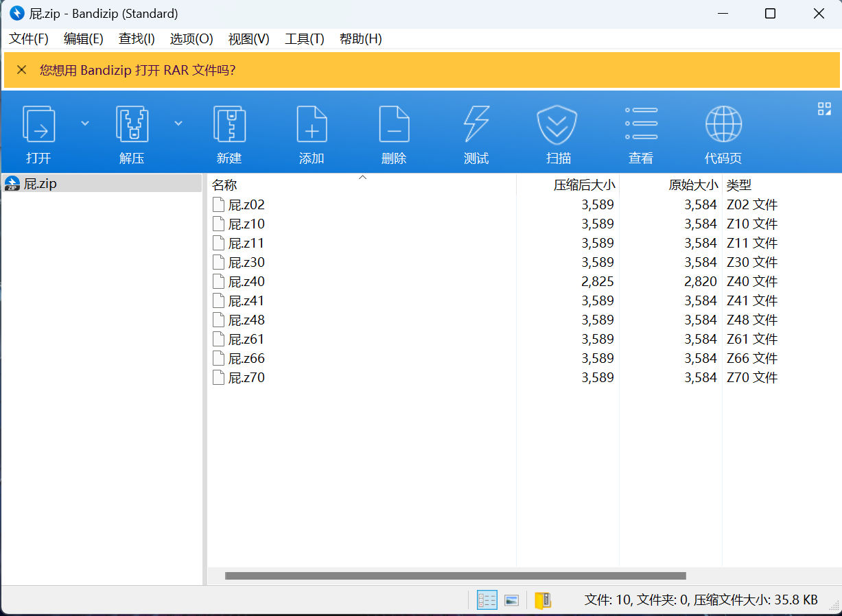Open the 查找(I) menu
842x616 pixels.
click(x=137, y=39)
